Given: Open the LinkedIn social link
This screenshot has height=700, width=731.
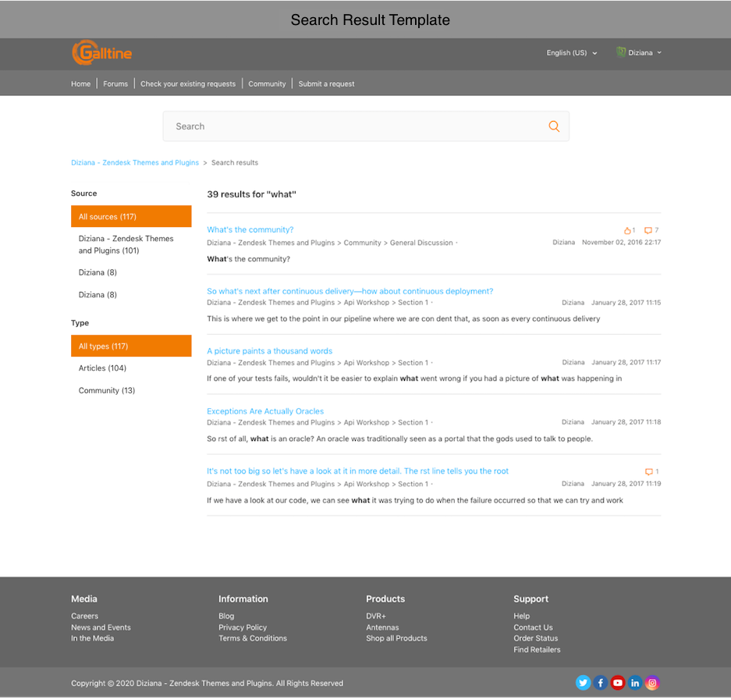Looking at the screenshot, I should tap(635, 683).
